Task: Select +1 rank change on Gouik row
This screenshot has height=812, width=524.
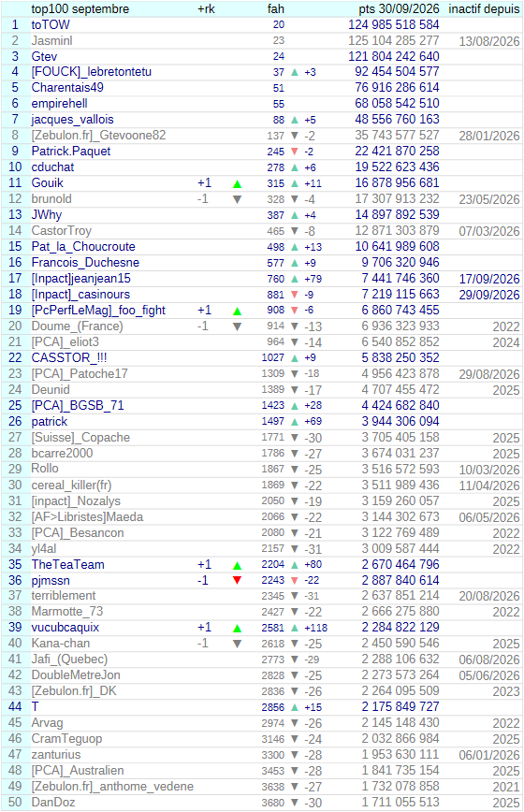Action: [x=204, y=182]
